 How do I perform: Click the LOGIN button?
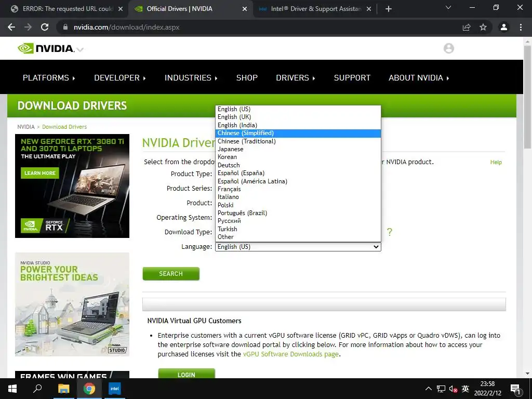coord(187,374)
